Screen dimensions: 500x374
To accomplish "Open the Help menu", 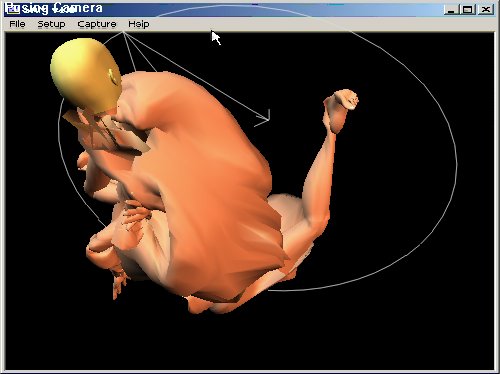I will point(139,24).
